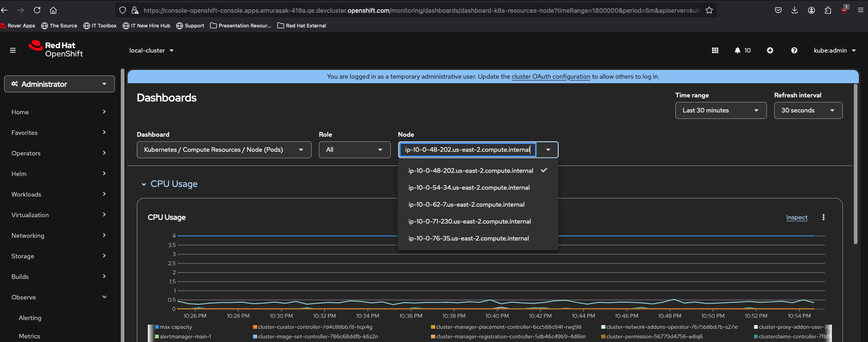Open CPU Usage panel kebab menu
This screenshot has width=868, height=342.
click(824, 218)
